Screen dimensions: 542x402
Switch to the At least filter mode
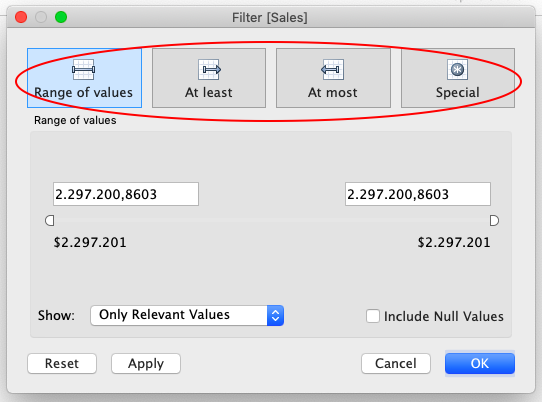(x=209, y=78)
